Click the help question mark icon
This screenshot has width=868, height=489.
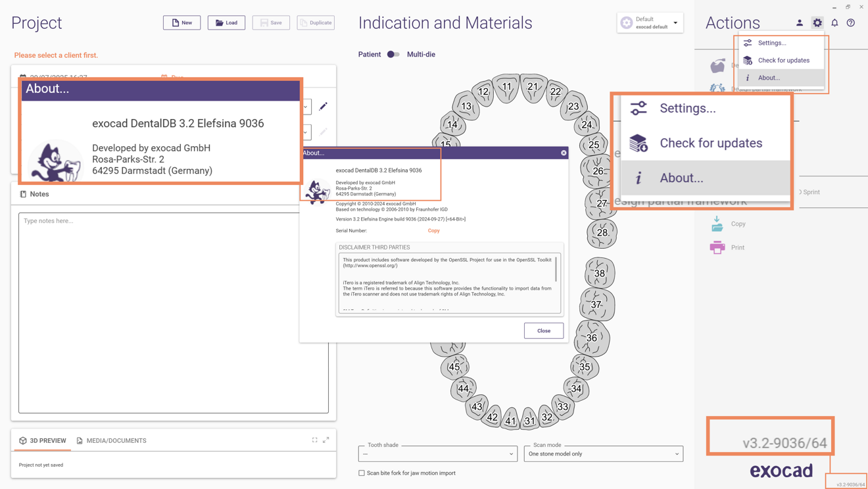[851, 22]
